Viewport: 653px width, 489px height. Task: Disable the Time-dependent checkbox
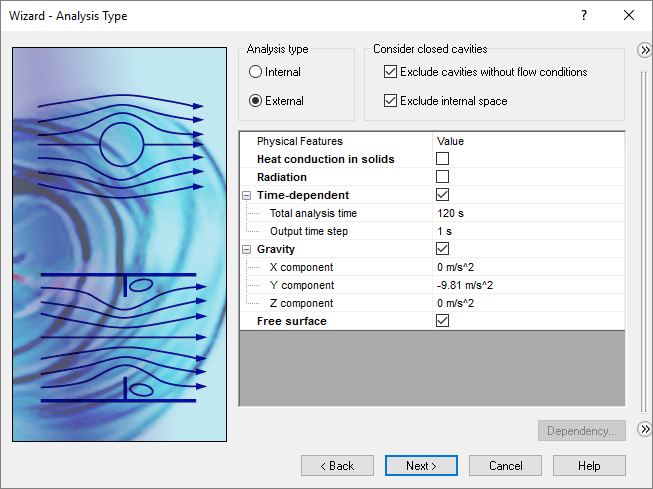coord(442,195)
